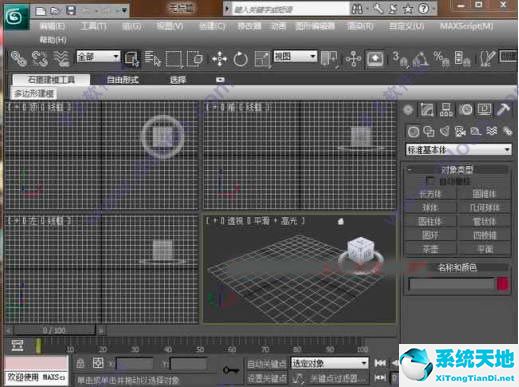The image size is (519, 387).
Task: Select the Lights category icon
Action: tap(445, 131)
